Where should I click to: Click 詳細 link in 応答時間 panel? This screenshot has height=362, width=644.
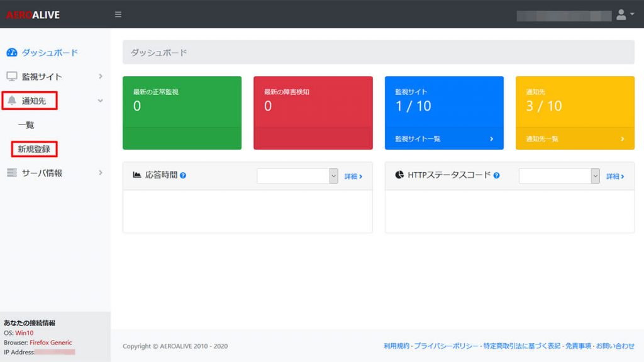click(353, 176)
